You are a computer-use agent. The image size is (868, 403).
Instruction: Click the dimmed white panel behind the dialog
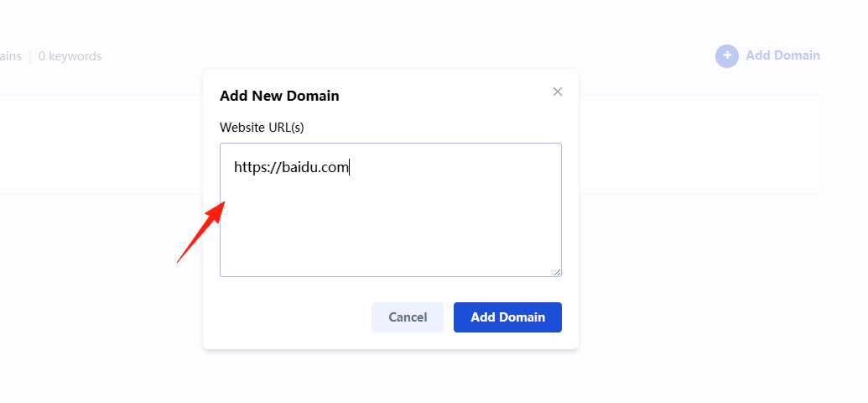pos(699,144)
